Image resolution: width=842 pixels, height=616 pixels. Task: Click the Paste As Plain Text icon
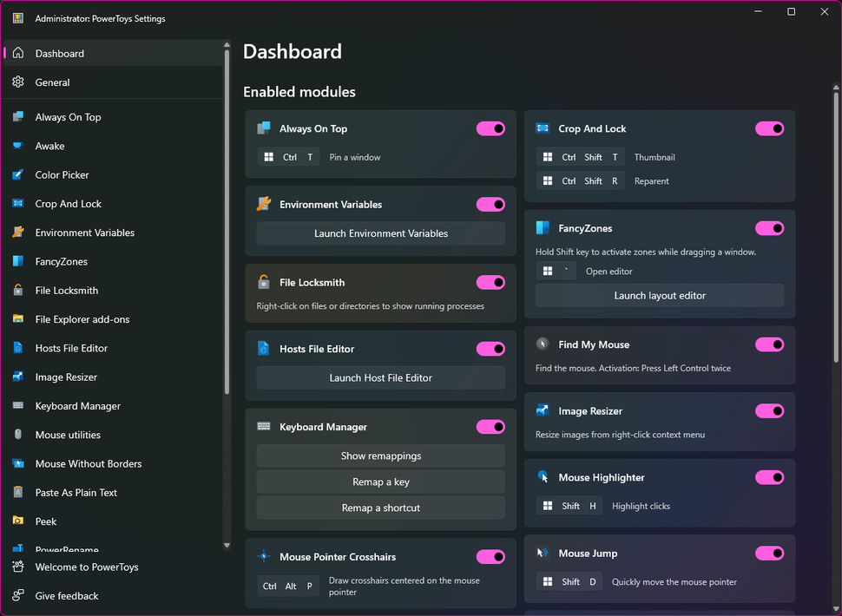coord(19,492)
